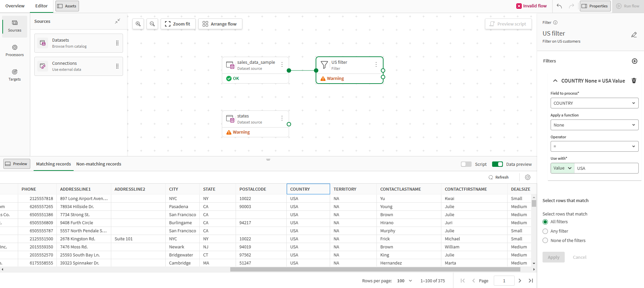Expand the Rows per page dropdown
Screen dimensions: 644x288
tap(404, 281)
